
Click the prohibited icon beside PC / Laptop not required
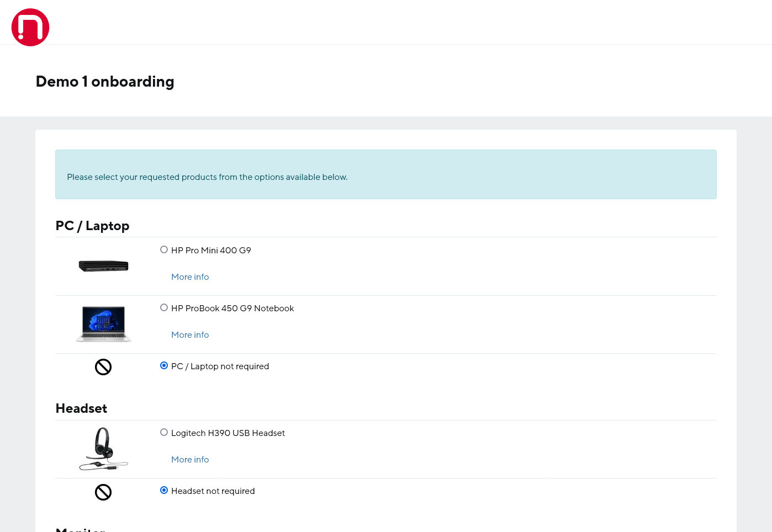pyautogui.click(x=103, y=367)
